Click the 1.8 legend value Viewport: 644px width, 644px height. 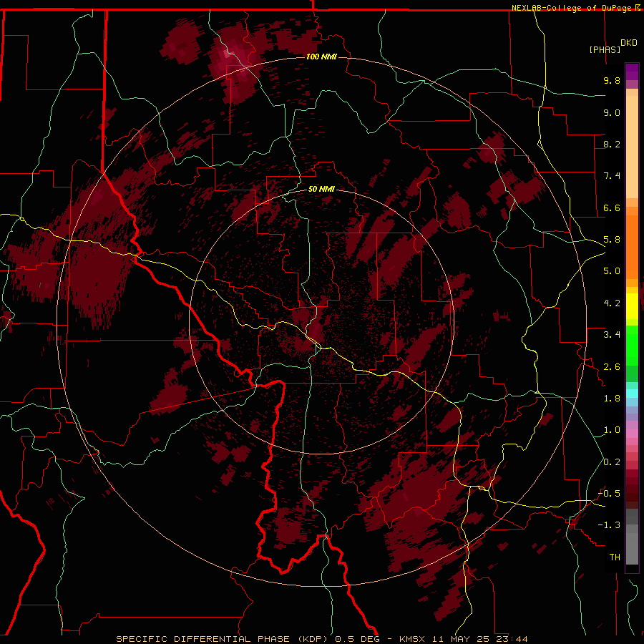tap(612, 399)
